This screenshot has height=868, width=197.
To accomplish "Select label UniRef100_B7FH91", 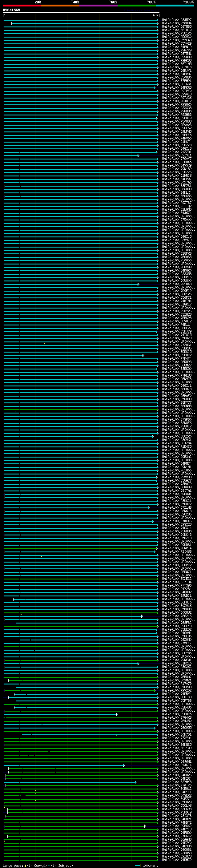I will coord(177,81).
